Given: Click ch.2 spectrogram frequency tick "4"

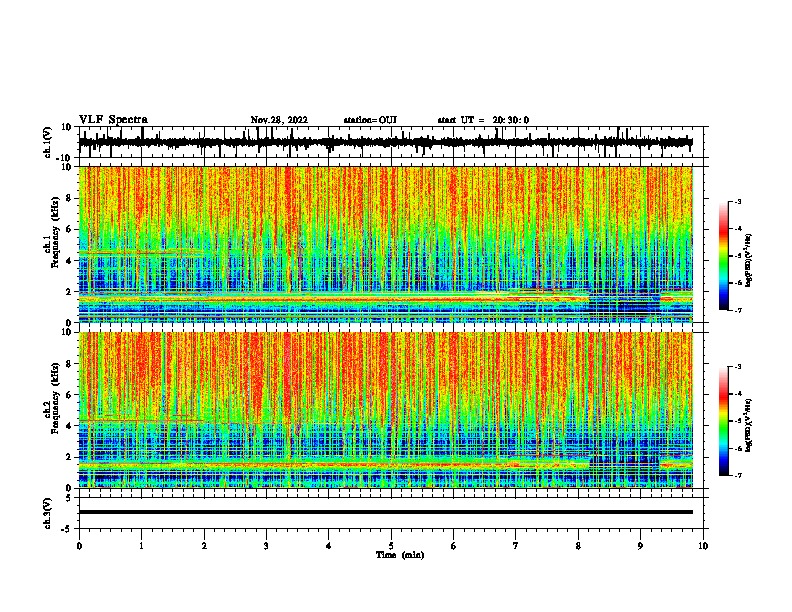Looking at the screenshot, I should coord(69,426).
